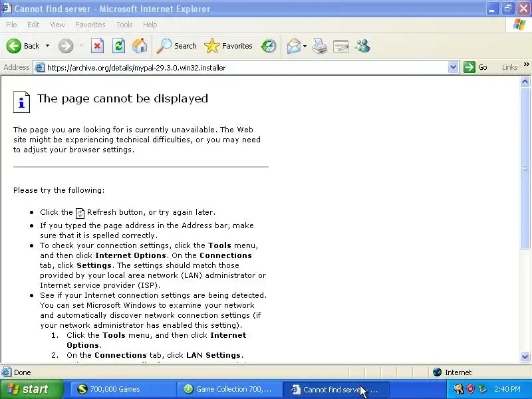Click the 'Please try the following:' text
The width and height of the screenshot is (532, 399).
coord(59,190)
